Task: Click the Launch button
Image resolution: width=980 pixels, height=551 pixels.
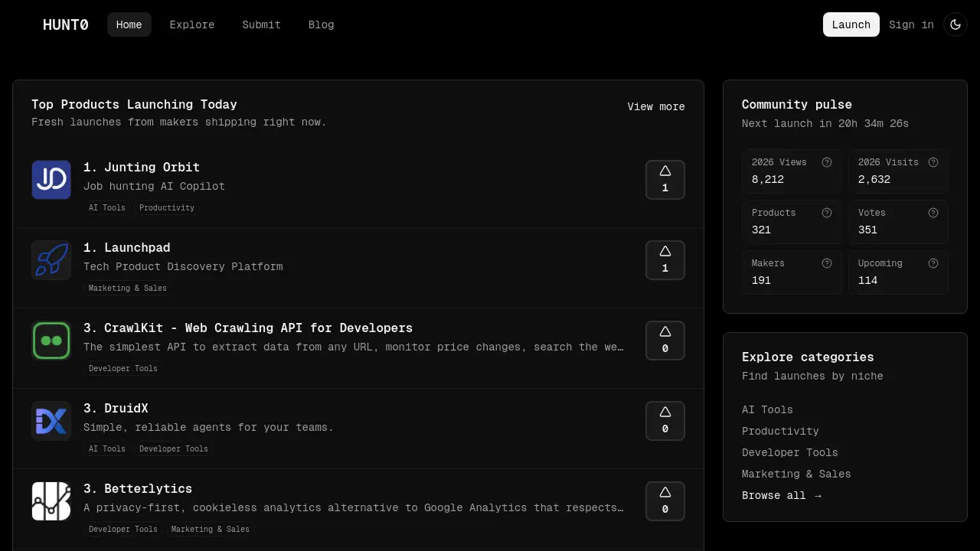Action: [851, 24]
